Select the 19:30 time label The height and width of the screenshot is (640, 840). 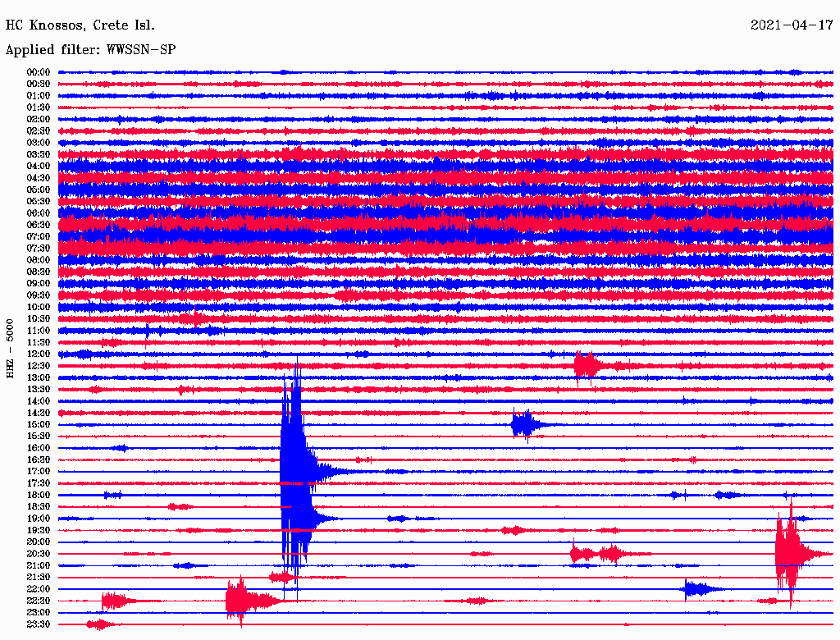39,531
